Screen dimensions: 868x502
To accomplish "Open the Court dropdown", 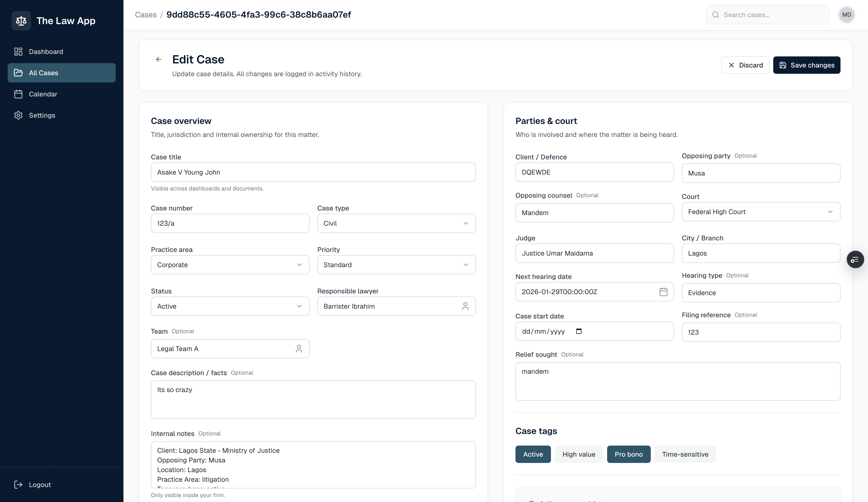I will 760,212.
